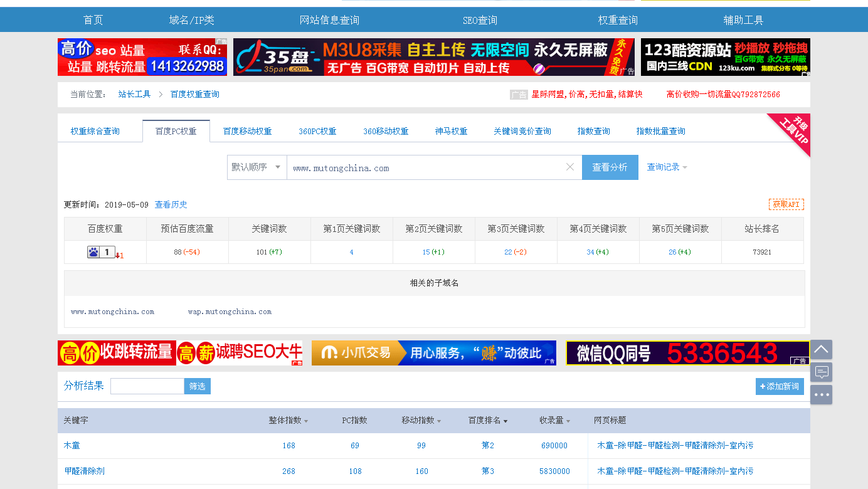Click the 星际网盟 ad text link
The height and width of the screenshot is (489, 868).
click(x=587, y=95)
